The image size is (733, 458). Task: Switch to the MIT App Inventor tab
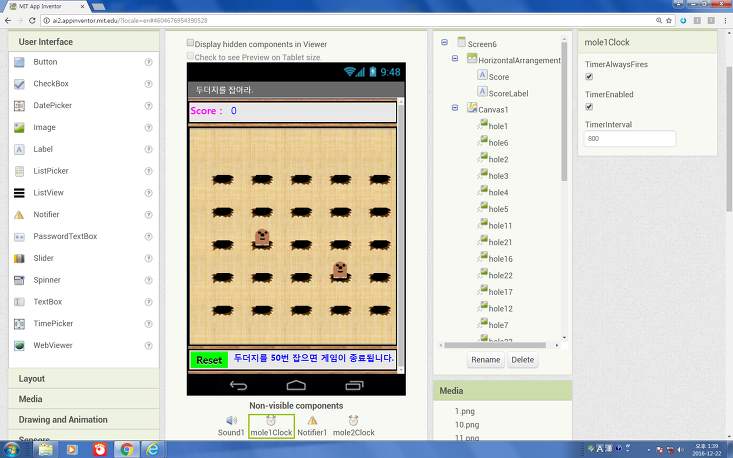(46, 7)
